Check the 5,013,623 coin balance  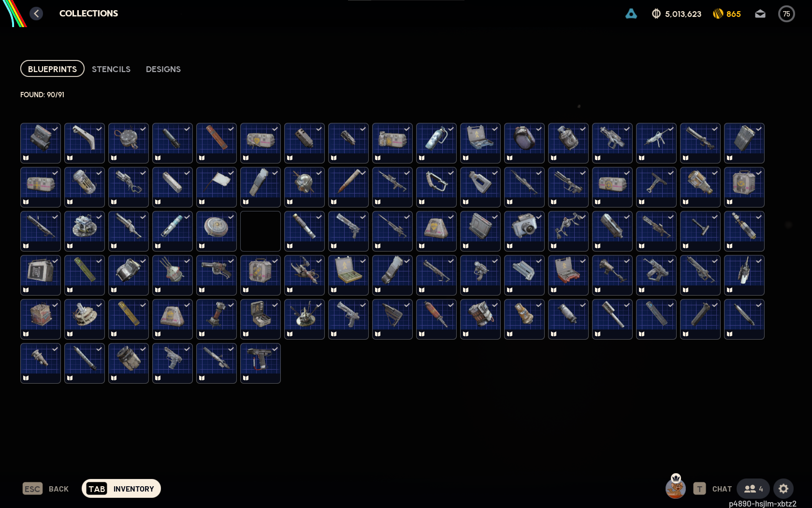pyautogui.click(x=677, y=14)
